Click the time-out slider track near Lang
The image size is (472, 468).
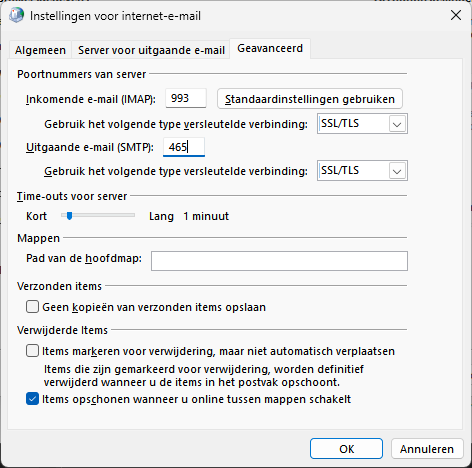coord(128,216)
